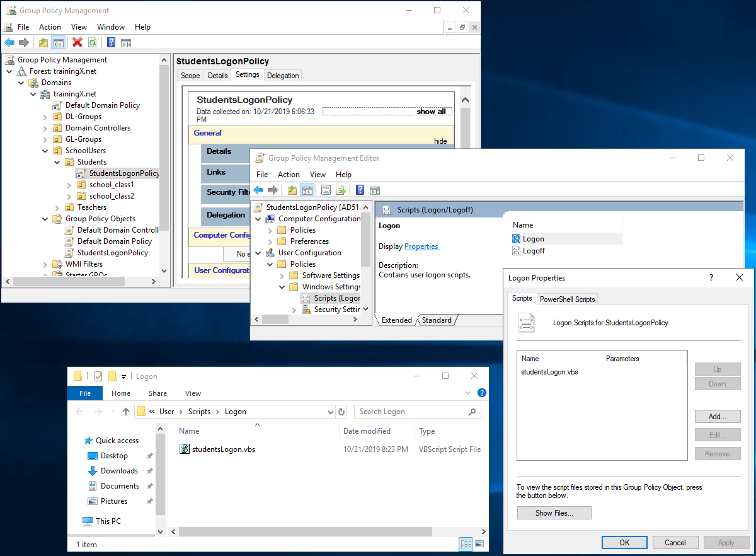The width and height of the screenshot is (756, 556).
Task: Click Back arrow in Group Policy Management Editor toolbar
Action: click(x=258, y=190)
